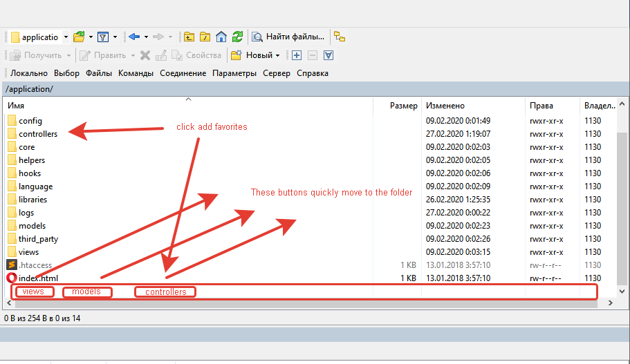Open the application path dropdown

tap(66, 37)
